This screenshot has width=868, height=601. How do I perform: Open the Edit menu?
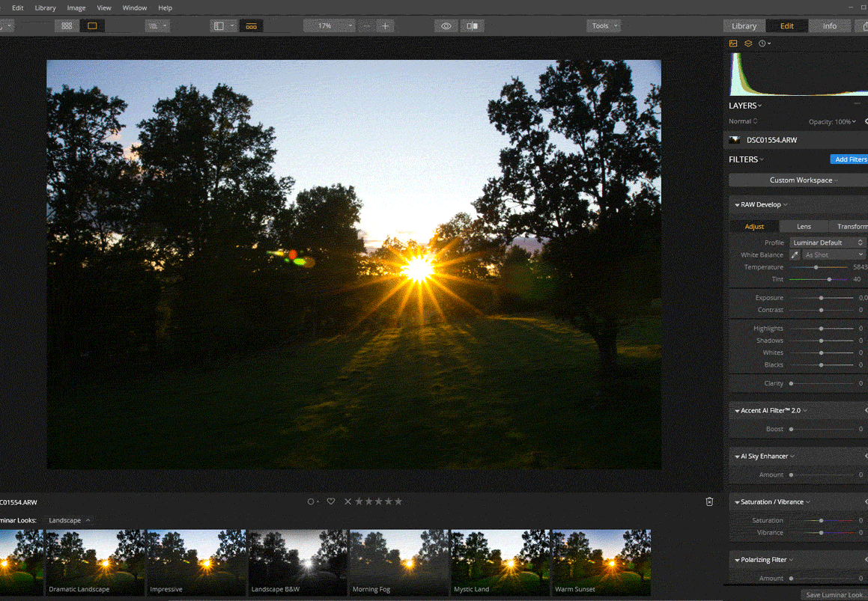click(18, 7)
